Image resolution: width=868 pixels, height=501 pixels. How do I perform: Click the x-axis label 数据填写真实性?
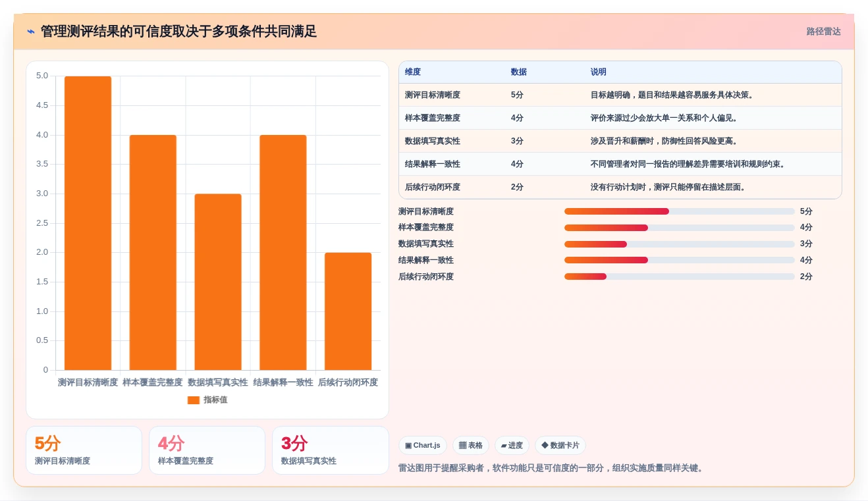218,382
